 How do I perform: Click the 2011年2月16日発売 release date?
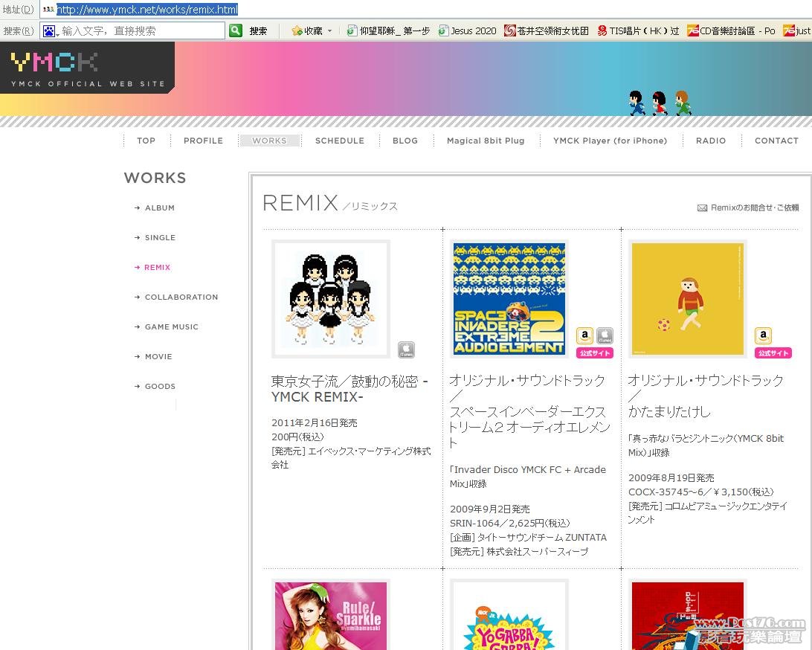[315, 422]
